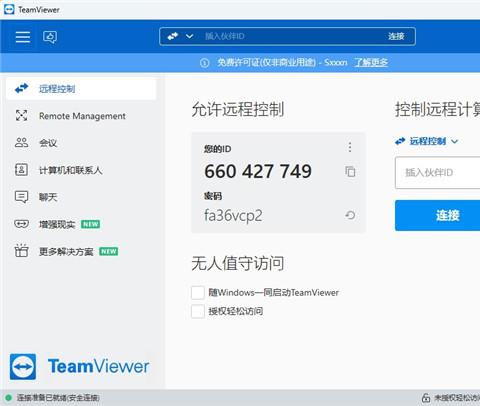
Task: Click the 您的ID label
Action: tap(218, 149)
